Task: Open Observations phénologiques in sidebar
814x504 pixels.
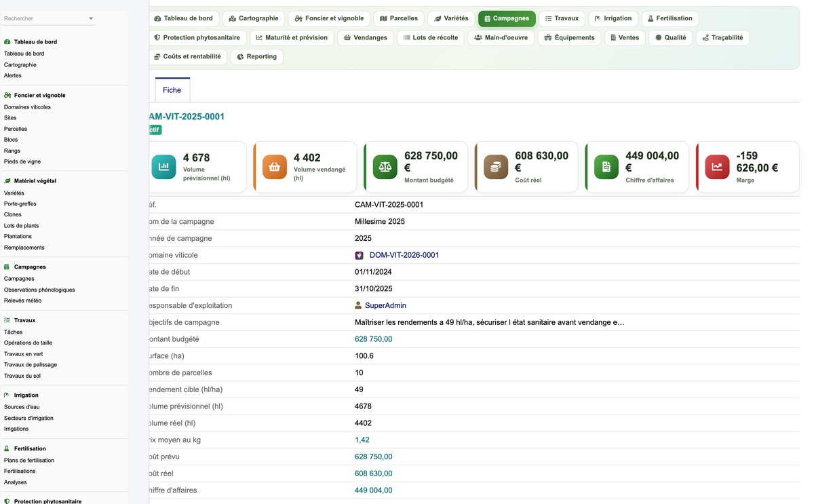Action: click(x=39, y=290)
